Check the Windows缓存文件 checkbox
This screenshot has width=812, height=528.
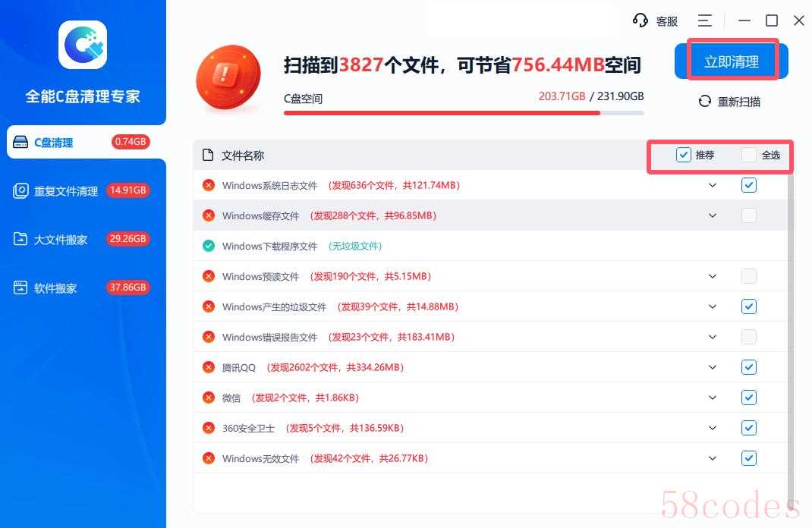tap(749, 215)
